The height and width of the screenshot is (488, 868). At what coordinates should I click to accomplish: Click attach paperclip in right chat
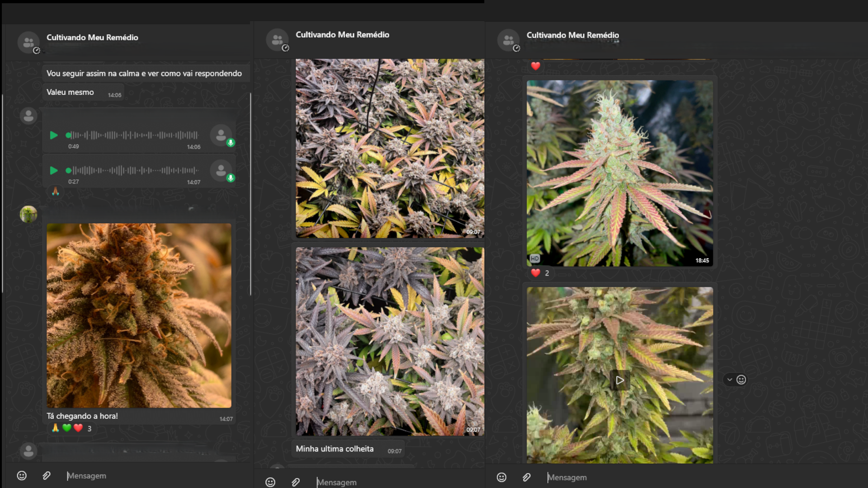pos(527,477)
